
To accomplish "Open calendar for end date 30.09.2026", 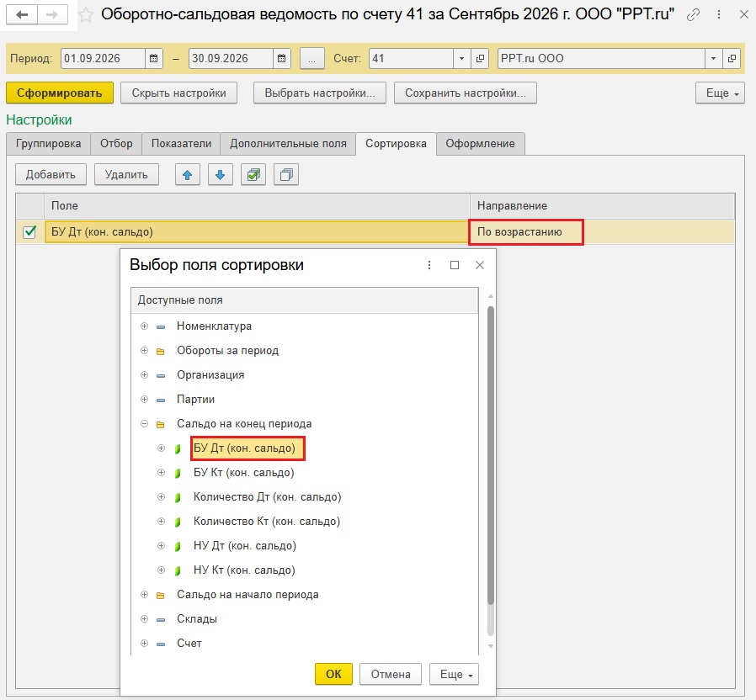I will coord(281,58).
